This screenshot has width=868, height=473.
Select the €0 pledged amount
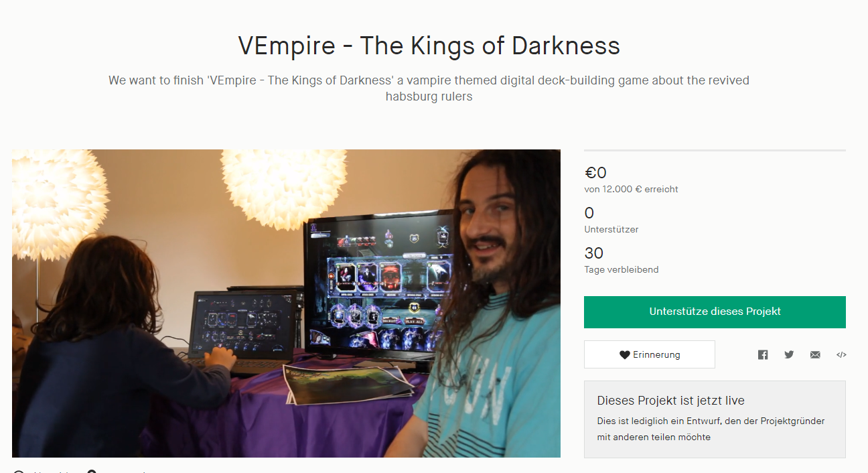(x=595, y=173)
